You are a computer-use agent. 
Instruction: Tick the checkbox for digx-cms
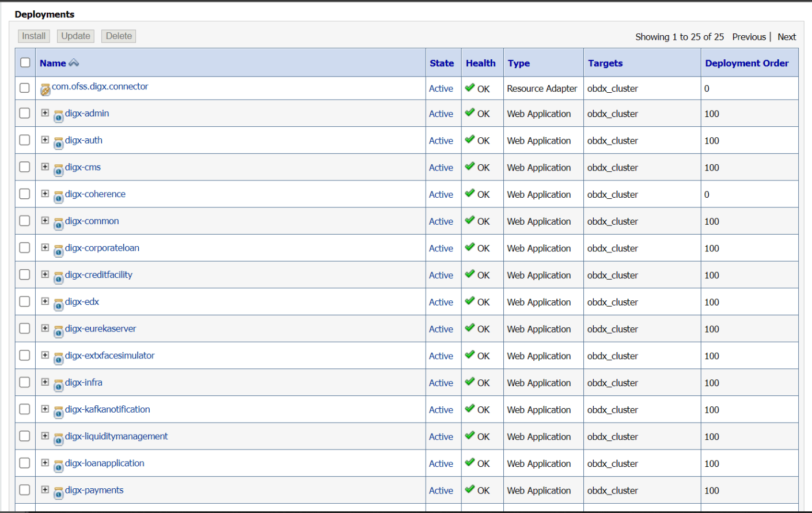[x=25, y=167]
